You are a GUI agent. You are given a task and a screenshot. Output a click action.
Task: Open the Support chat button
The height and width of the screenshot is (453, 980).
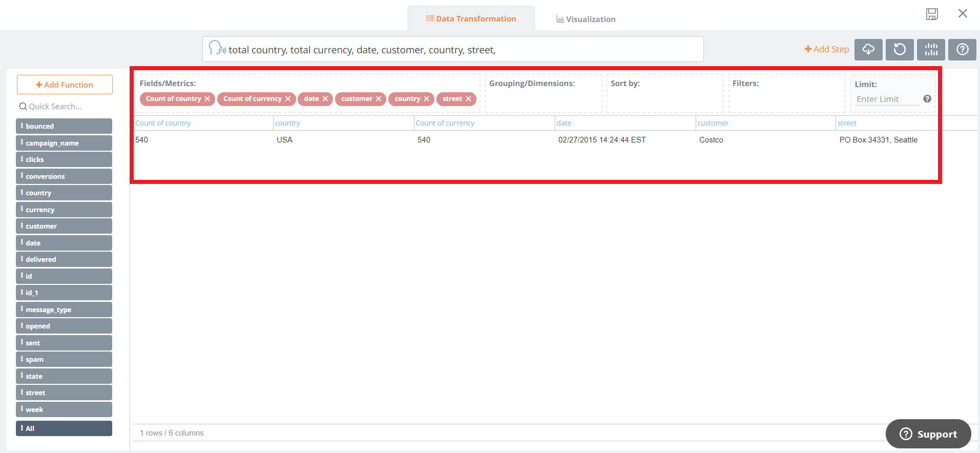[928, 434]
